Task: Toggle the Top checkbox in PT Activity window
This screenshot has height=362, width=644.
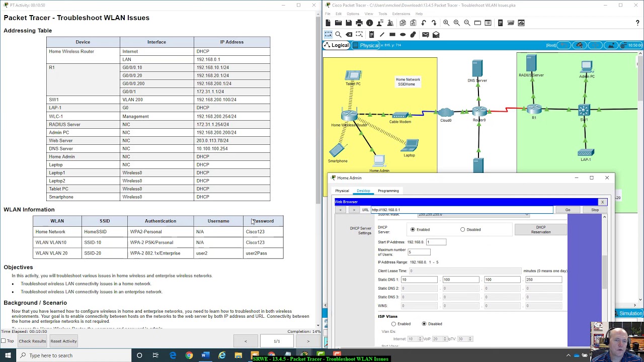Action: [4, 341]
